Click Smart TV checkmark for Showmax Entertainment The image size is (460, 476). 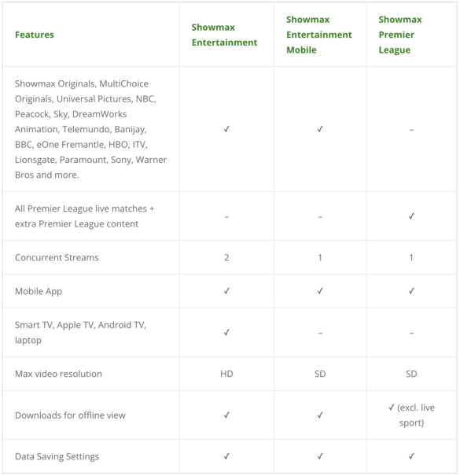pos(226,332)
